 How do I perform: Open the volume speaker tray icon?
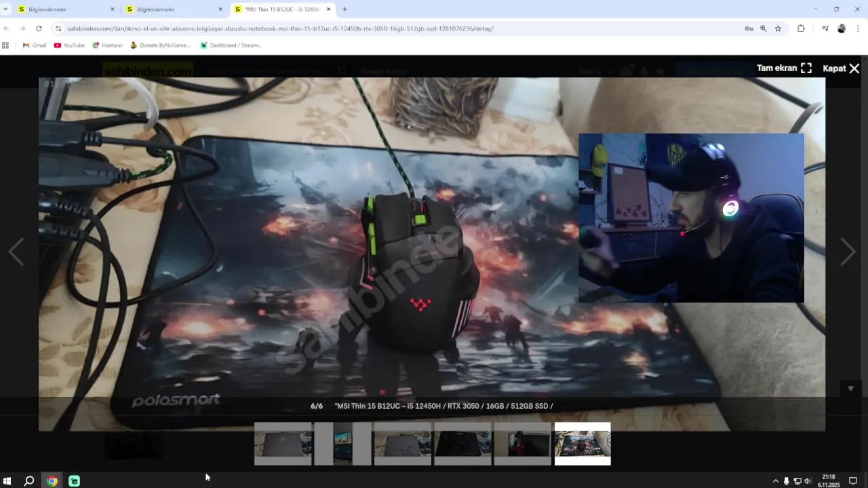coord(808,481)
